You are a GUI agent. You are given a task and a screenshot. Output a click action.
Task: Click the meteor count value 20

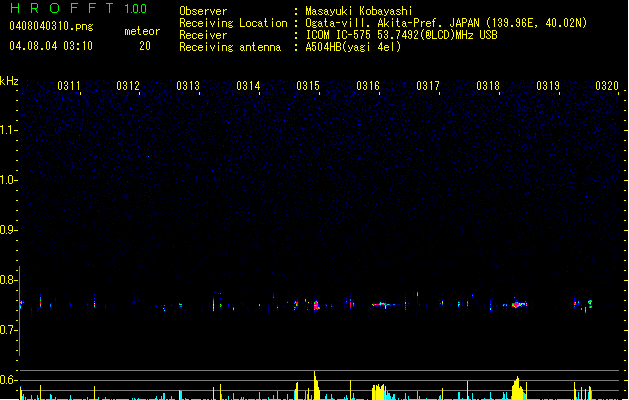pyautogui.click(x=145, y=46)
